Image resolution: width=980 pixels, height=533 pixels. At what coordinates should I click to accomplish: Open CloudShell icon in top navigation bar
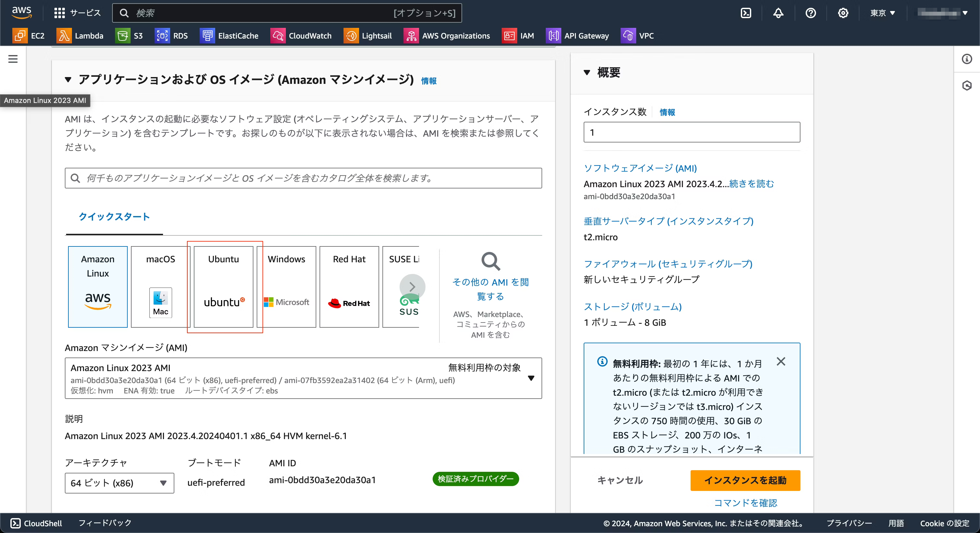coord(746,13)
